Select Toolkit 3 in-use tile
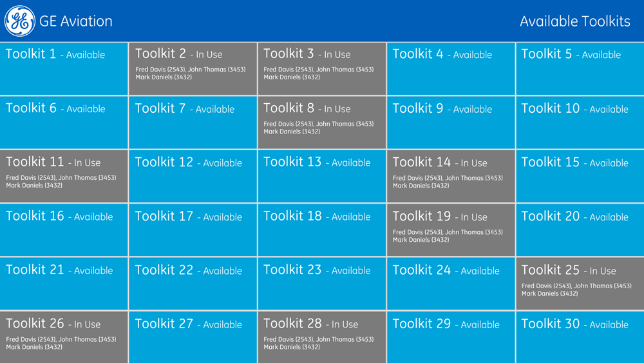 [x=322, y=68]
